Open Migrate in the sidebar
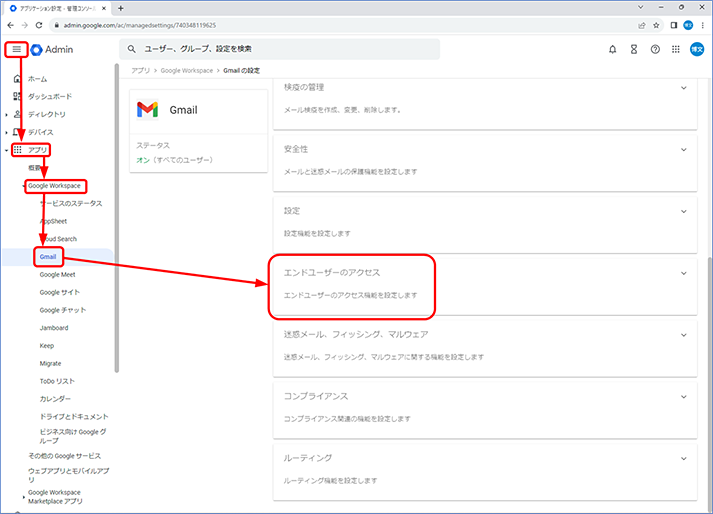 point(50,363)
